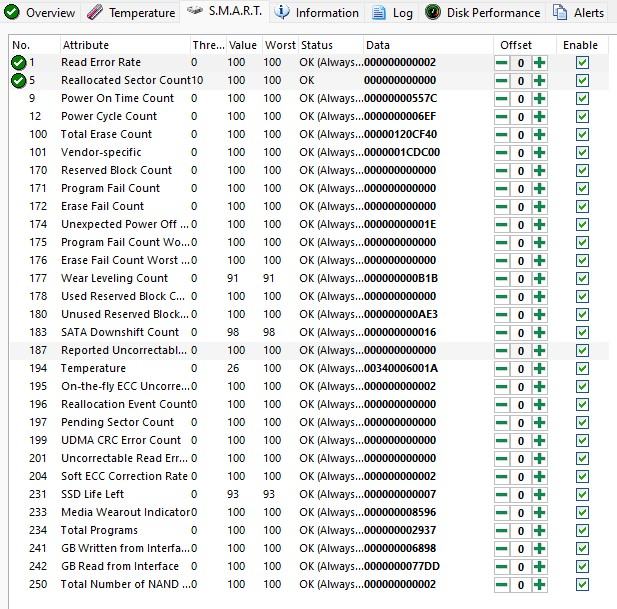Sort by the Status column header
Screen dimensions: 617x609
coord(331,45)
